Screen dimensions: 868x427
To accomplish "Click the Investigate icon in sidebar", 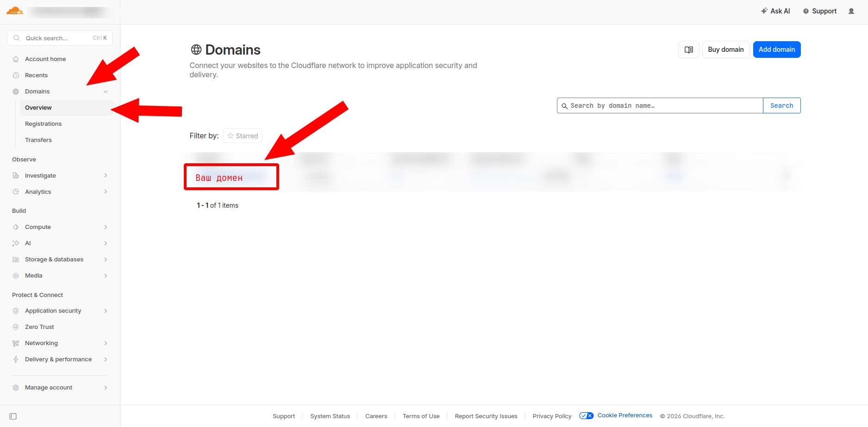I will click(x=16, y=176).
